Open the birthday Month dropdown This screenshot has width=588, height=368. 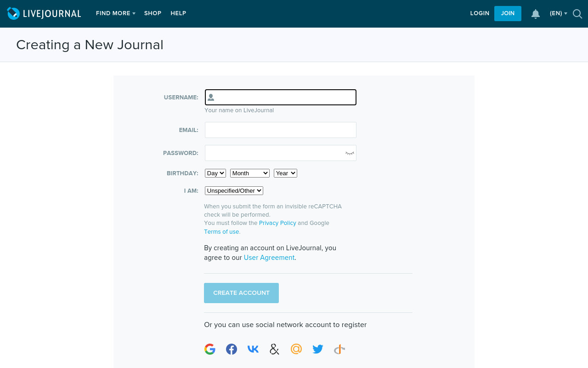(x=250, y=173)
